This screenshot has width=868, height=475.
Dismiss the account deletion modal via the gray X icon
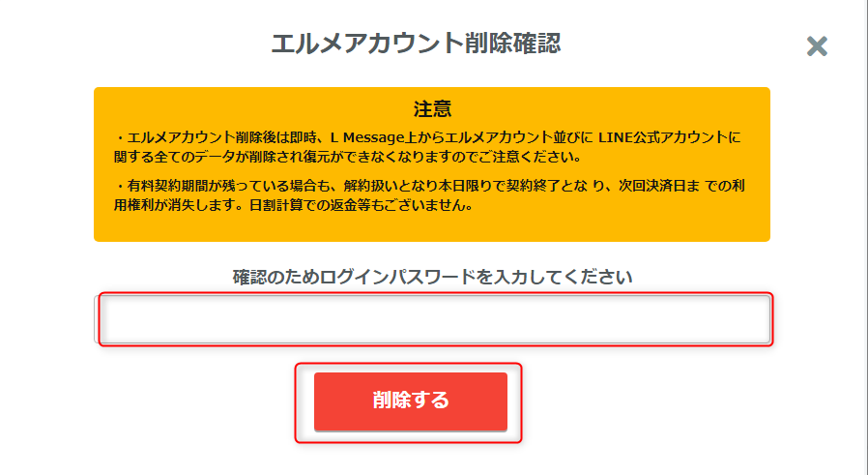[x=817, y=46]
